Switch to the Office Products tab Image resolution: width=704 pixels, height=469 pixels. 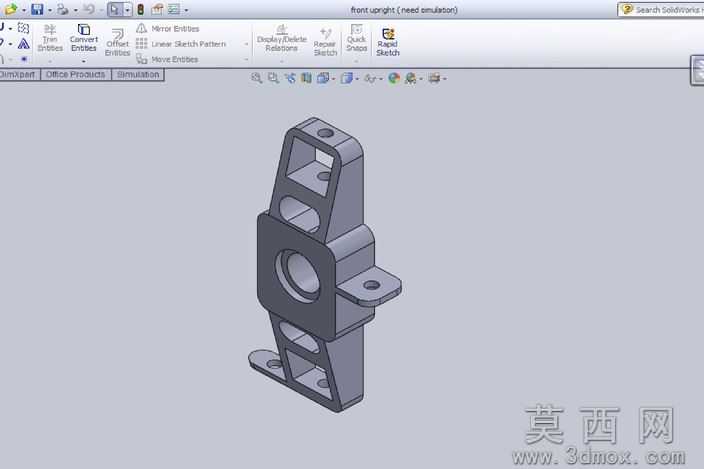pos(75,75)
